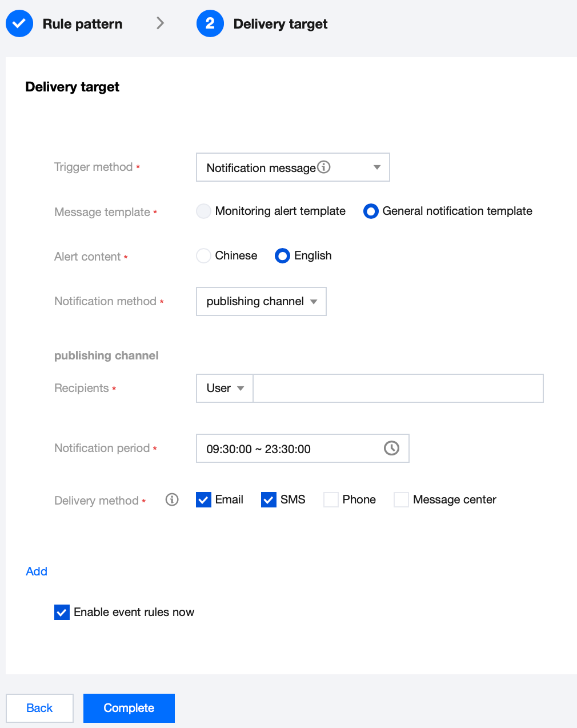Viewport: 577px width, 728px height.
Task: Uncheck the SMS delivery checkbox
Action: point(269,500)
